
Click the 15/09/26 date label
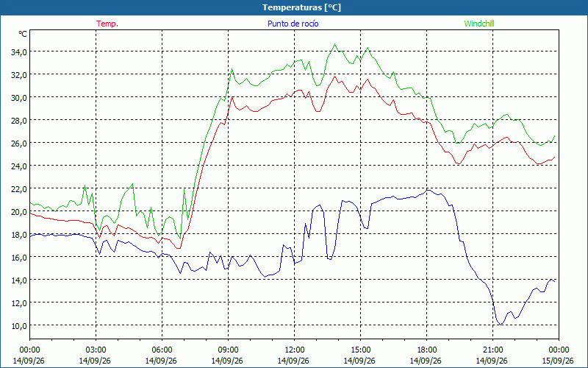pyautogui.click(x=558, y=361)
